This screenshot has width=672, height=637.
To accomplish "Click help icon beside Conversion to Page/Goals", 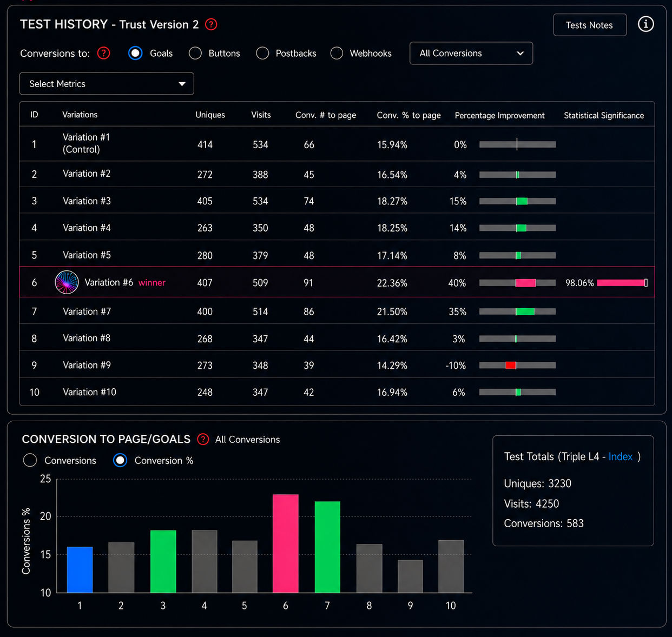I will point(203,439).
